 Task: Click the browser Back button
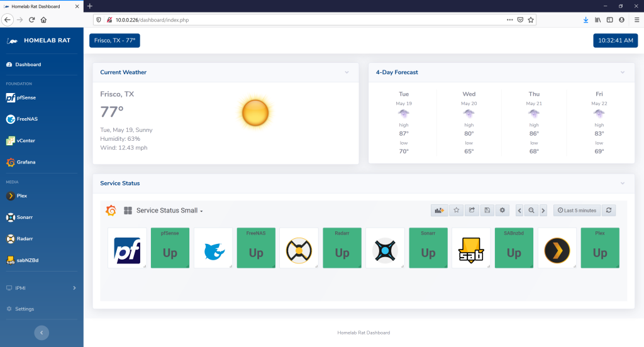(8, 19)
